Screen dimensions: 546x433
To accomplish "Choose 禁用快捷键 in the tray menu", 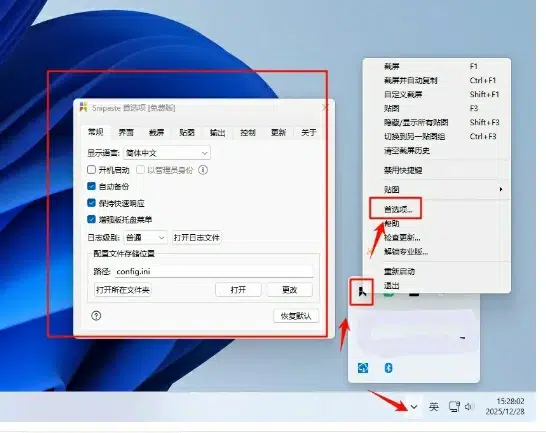I will [x=437, y=170].
